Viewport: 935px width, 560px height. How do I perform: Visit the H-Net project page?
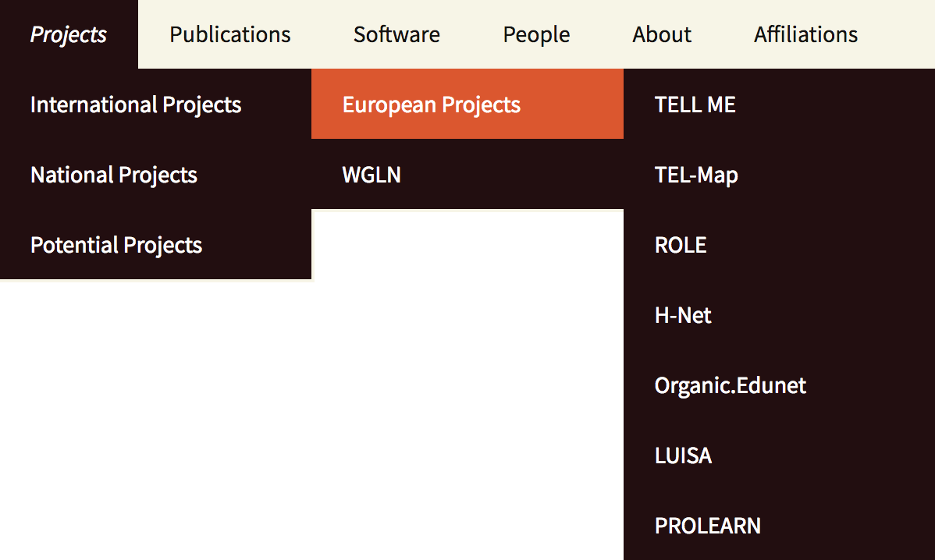[683, 315]
